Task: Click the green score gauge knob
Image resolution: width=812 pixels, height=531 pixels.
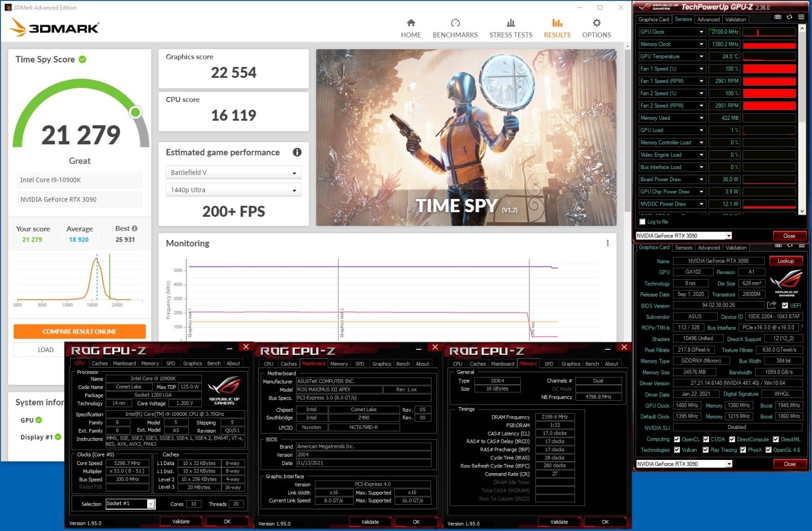Action: tap(136, 112)
